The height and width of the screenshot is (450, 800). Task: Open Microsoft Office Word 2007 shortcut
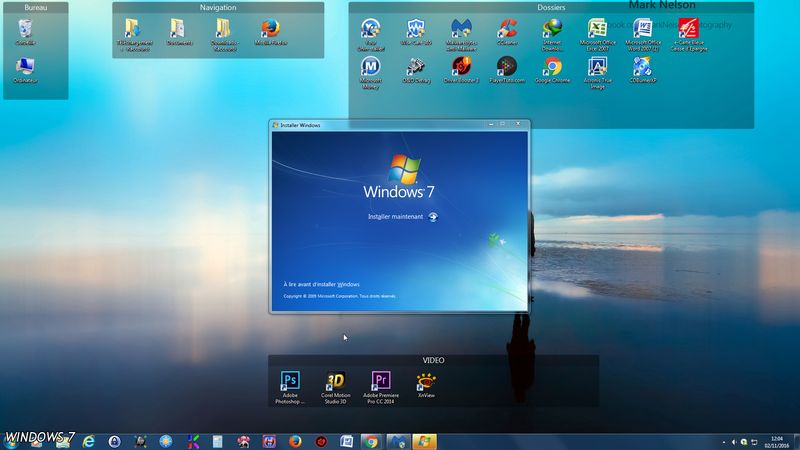(x=642, y=29)
